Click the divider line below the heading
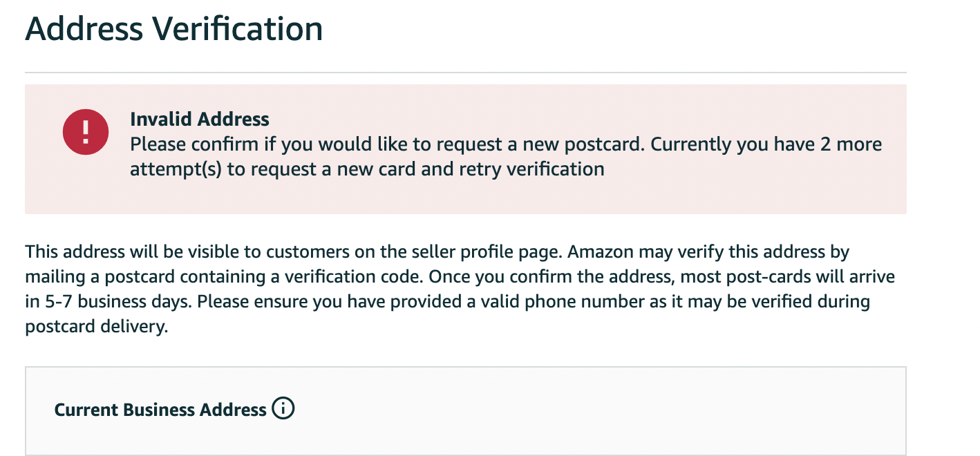This screenshot has height=456, width=980. click(x=466, y=73)
